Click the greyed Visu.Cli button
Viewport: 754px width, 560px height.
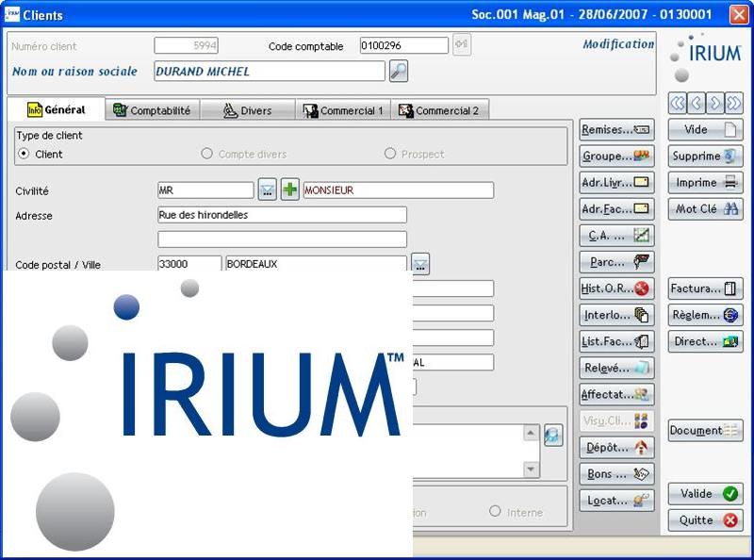pyautogui.click(x=616, y=421)
